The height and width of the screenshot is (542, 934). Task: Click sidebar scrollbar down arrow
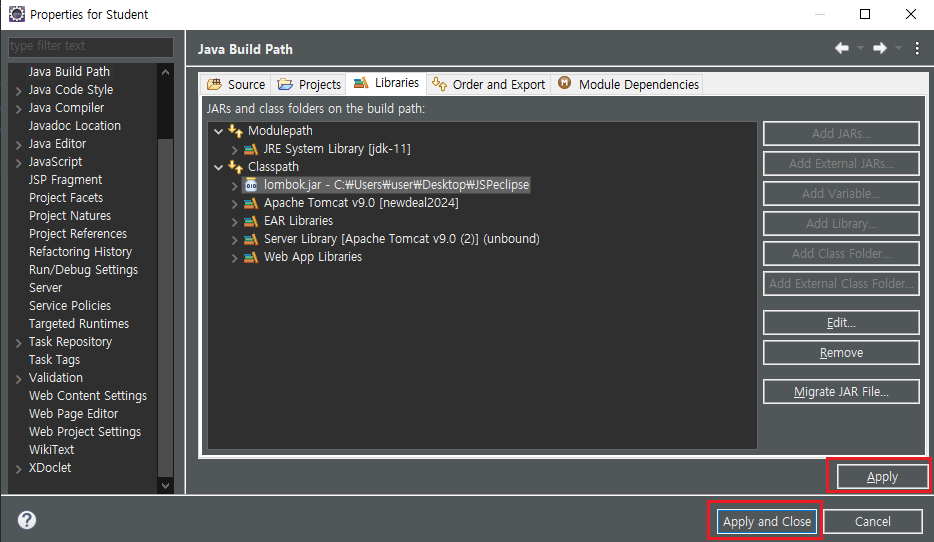pos(166,485)
